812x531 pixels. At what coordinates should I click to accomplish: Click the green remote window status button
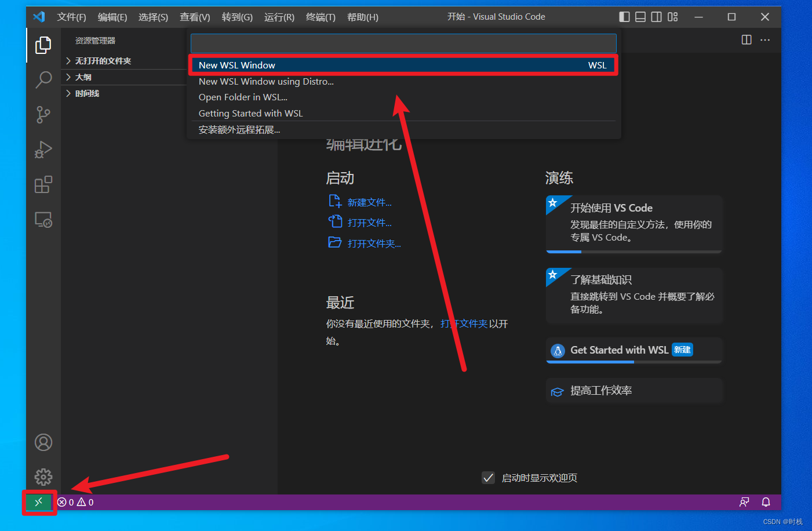[39, 502]
